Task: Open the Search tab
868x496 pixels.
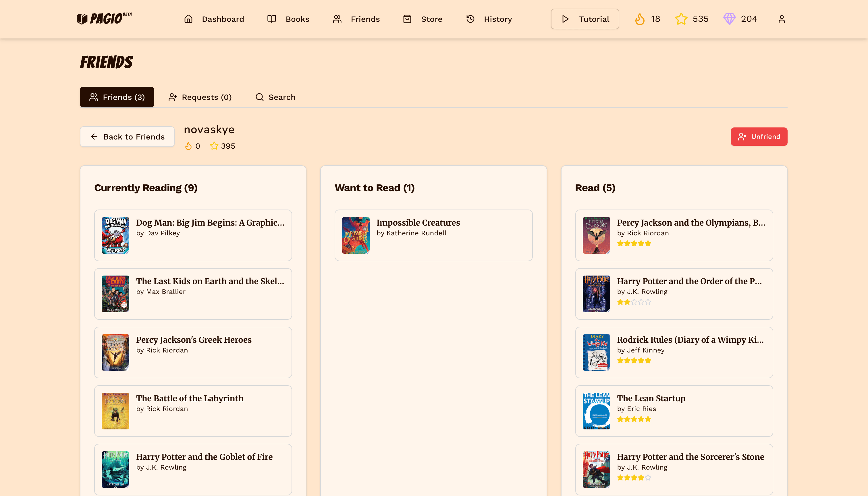Action: pyautogui.click(x=275, y=97)
